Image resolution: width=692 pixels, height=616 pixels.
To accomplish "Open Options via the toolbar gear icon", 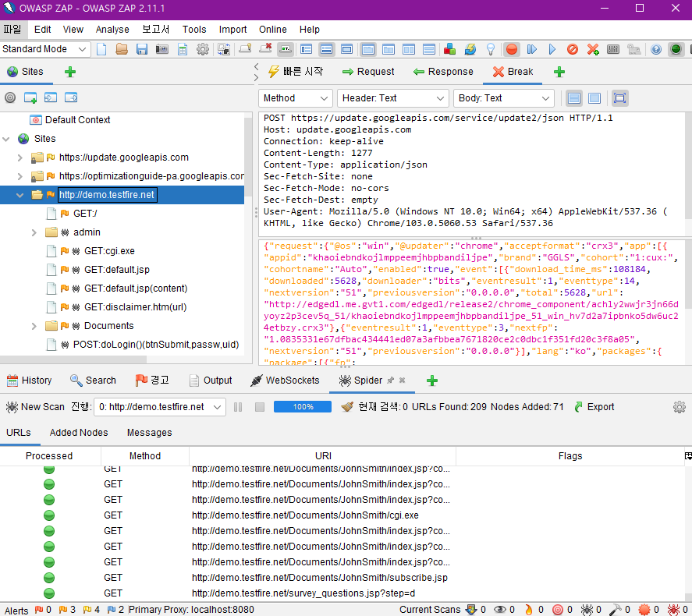I will coord(203,49).
